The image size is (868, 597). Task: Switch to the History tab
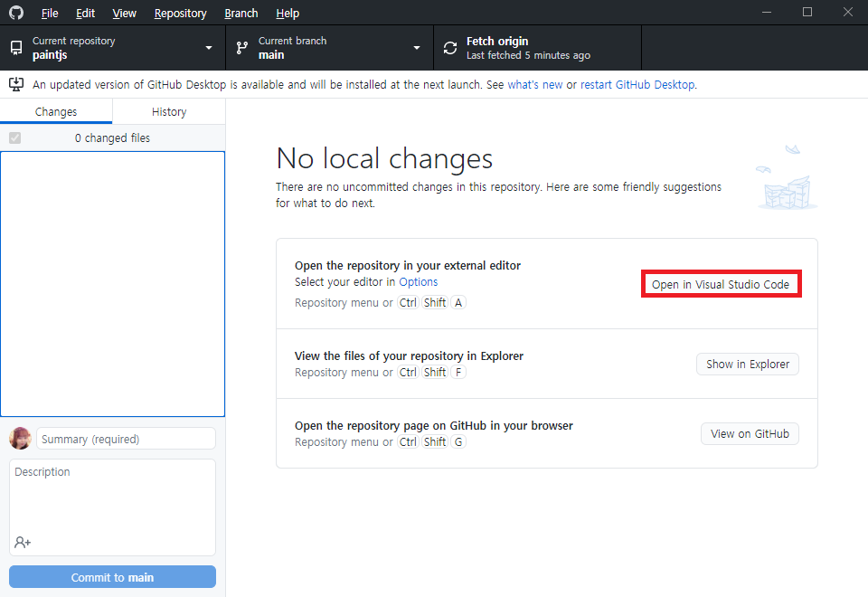[169, 111]
